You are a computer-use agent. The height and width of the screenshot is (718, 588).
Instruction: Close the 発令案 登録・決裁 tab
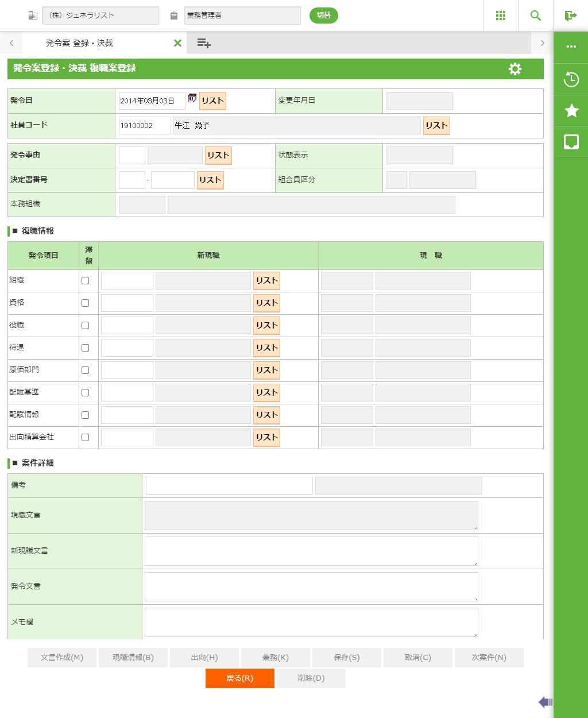pos(177,43)
